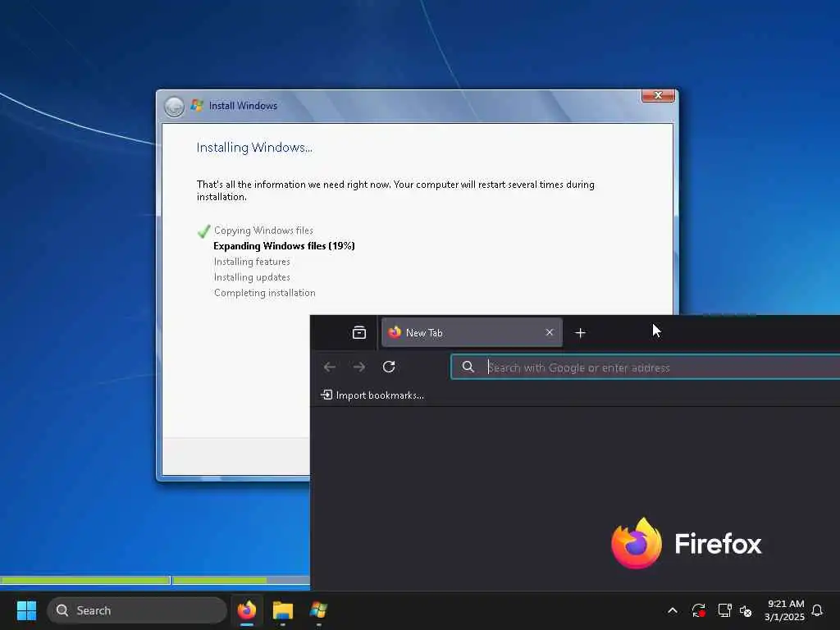Open the notifications bell
The width and height of the screenshot is (840, 630).
point(817,610)
